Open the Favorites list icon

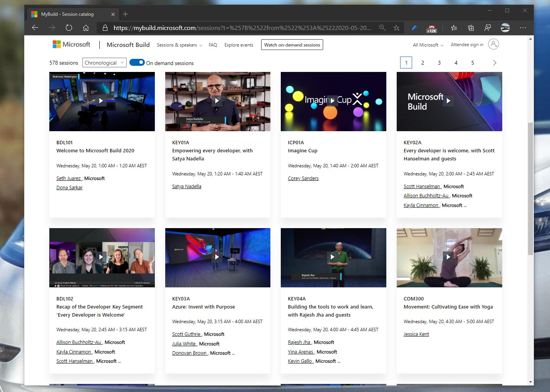pyautogui.click(x=454, y=28)
